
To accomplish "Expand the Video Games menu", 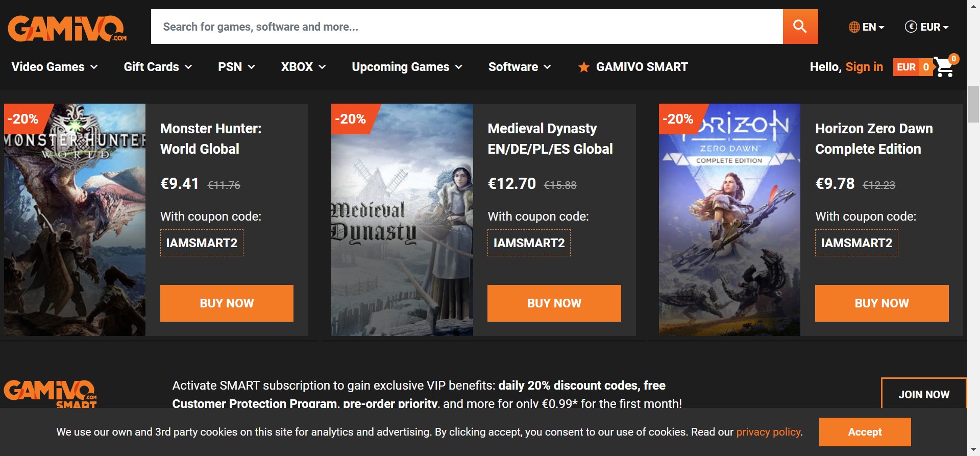I will pos(54,67).
